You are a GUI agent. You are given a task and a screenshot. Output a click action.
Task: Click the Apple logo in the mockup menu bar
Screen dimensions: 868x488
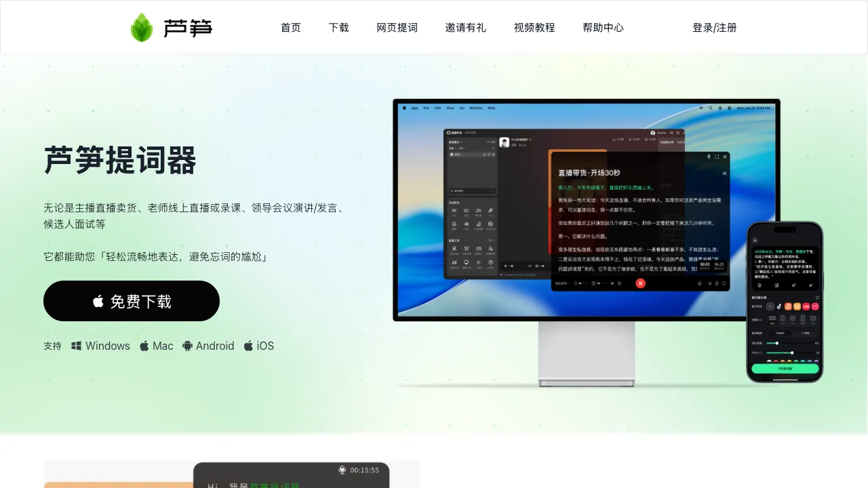pos(403,108)
